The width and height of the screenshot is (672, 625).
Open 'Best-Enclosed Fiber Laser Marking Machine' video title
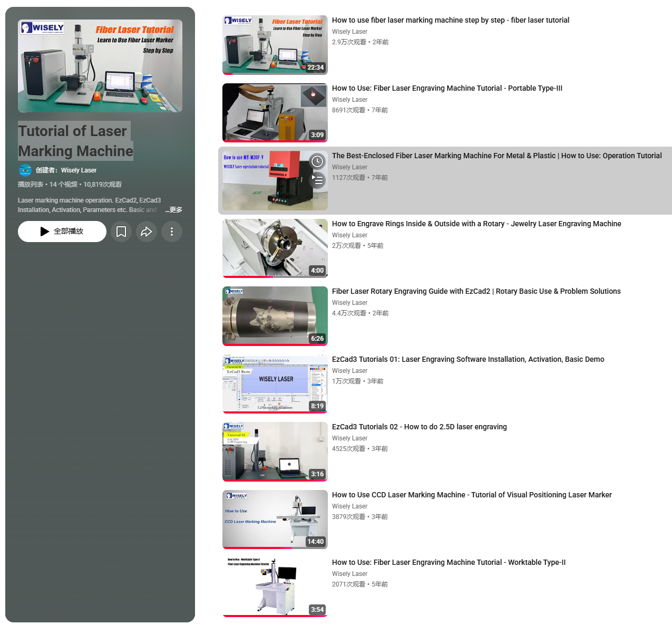point(497,156)
